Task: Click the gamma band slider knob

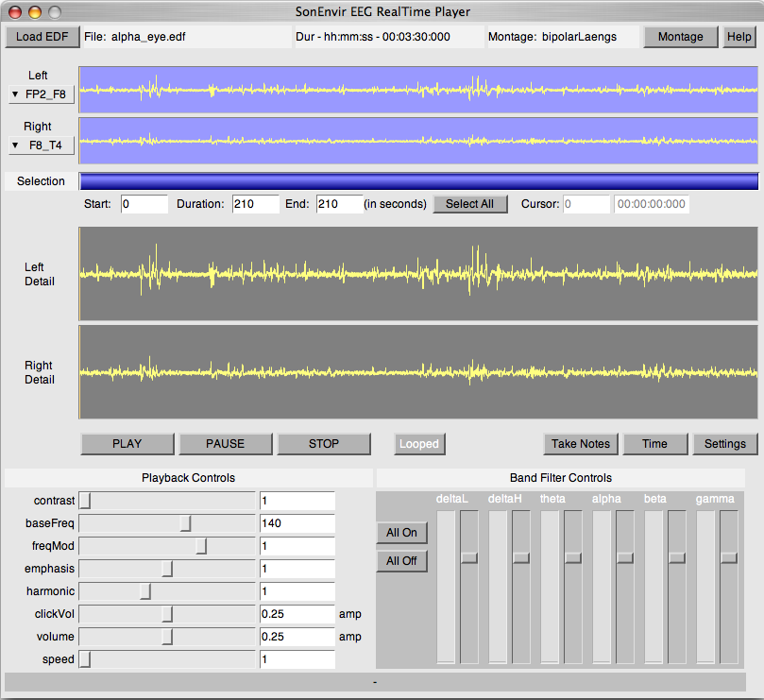Action: pyautogui.click(x=729, y=557)
